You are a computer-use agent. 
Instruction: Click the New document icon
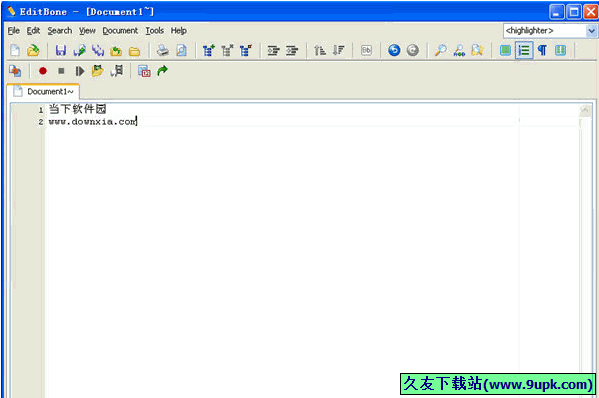(15, 50)
